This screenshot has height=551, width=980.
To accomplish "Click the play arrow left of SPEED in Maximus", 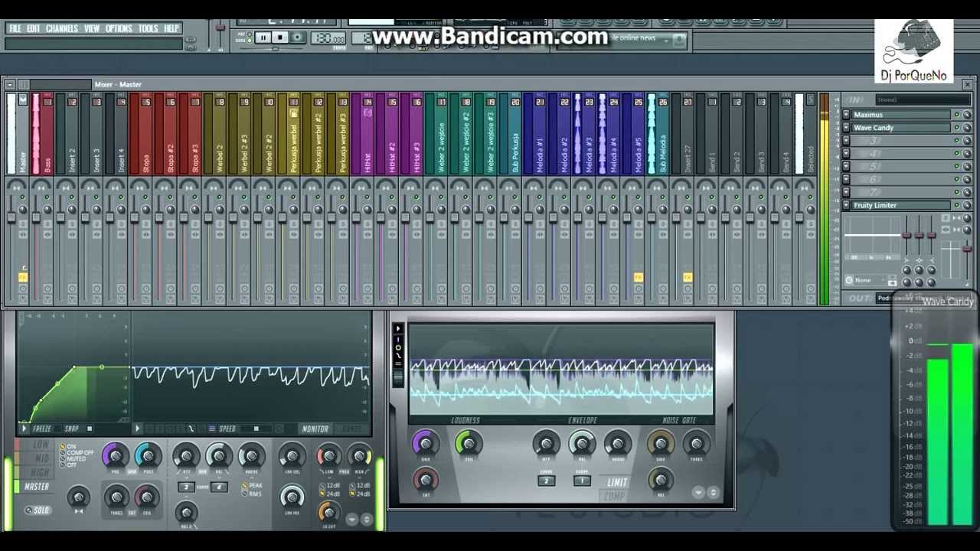I will point(138,429).
